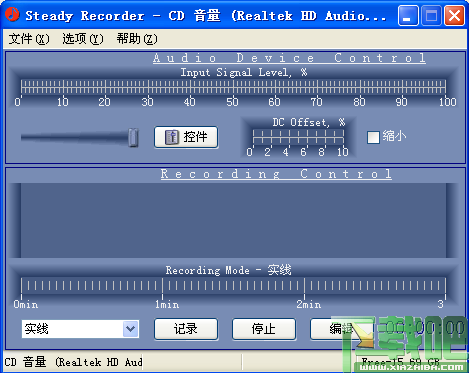Click the CD 音量 status bar panel

pyautogui.click(x=73, y=362)
